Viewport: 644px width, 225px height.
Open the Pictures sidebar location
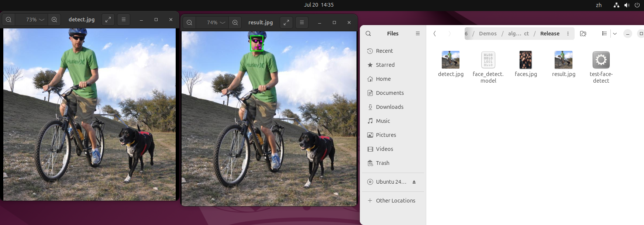[x=386, y=135]
